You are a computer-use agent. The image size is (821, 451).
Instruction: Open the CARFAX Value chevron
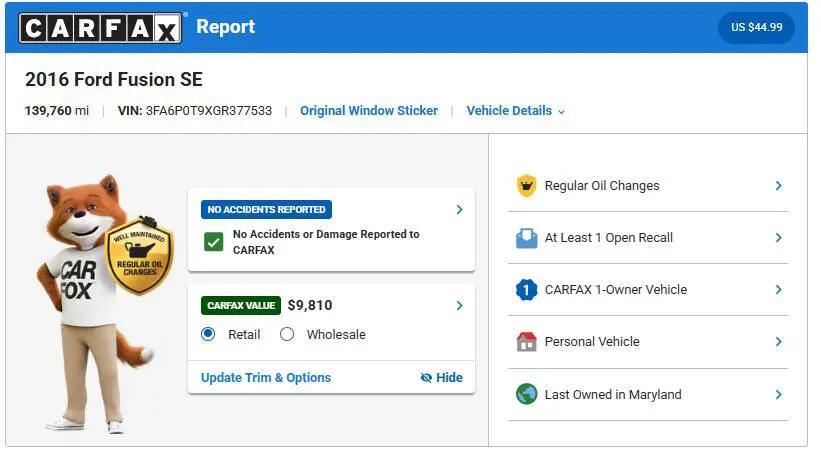pos(459,305)
